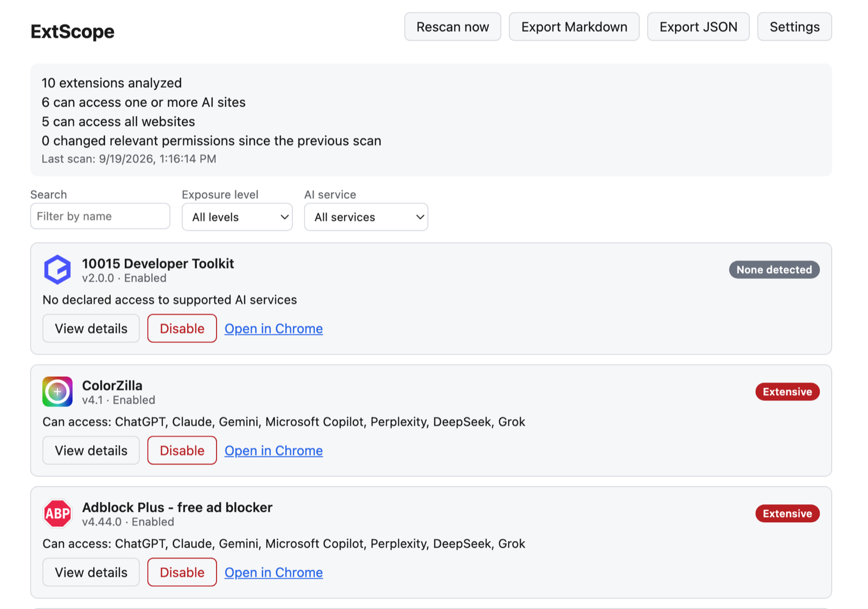868x609 pixels.
Task: Click Adblock Plus's Extensive badge
Action: pyautogui.click(x=787, y=513)
